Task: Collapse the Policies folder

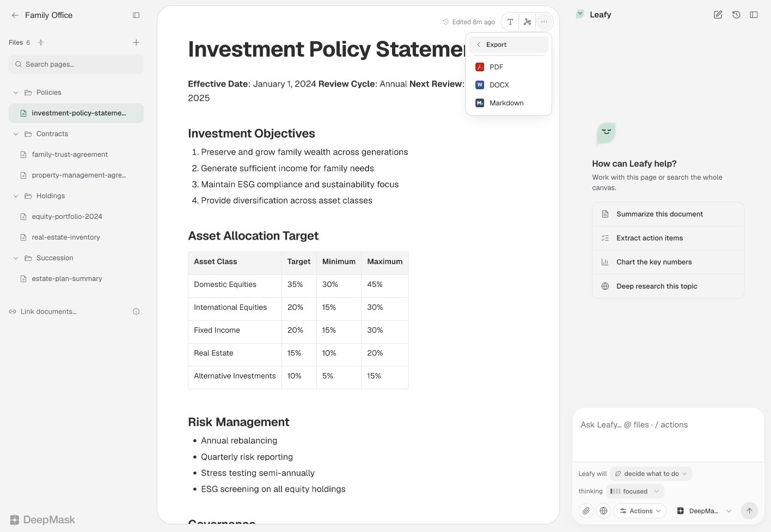Action: tap(16, 93)
